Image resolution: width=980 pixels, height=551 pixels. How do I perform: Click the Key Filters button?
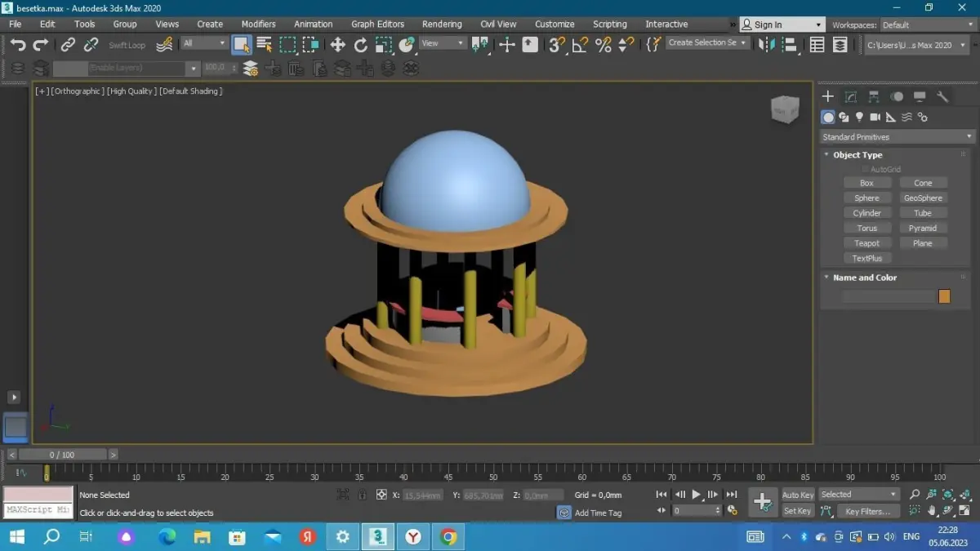click(x=867, y=512)
